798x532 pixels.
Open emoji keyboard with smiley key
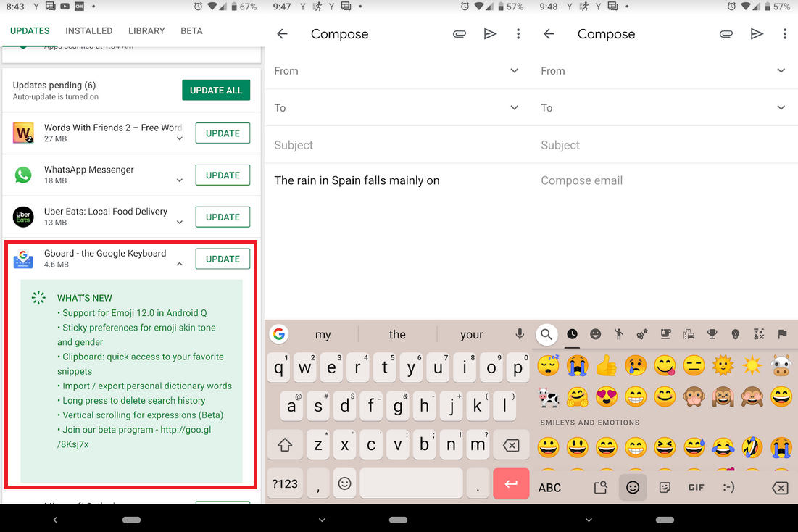pyautogui.click(x=344, y=483)
